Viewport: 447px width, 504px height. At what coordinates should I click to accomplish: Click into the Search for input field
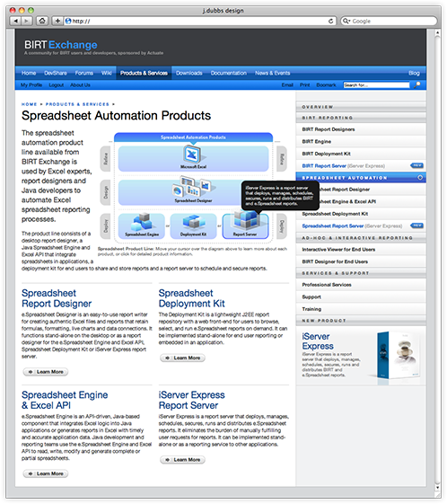[x=376, y=84]
